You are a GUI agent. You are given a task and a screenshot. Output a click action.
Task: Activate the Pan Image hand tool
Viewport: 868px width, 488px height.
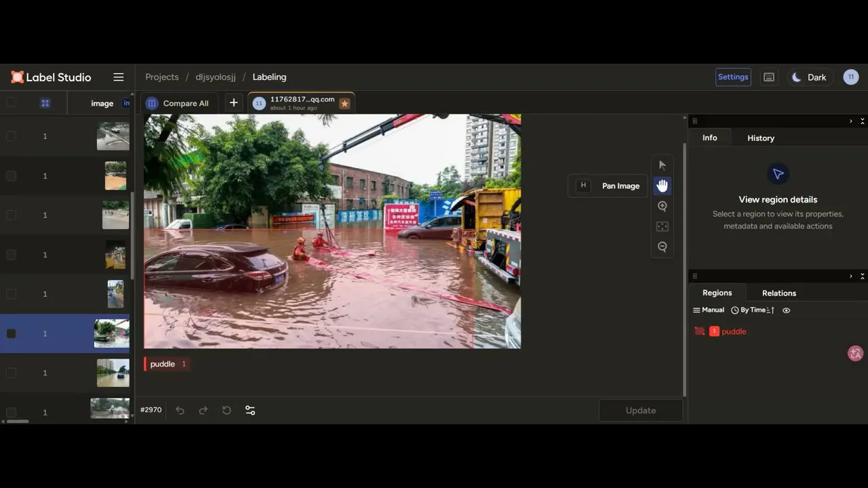click(x=663, y=186)
